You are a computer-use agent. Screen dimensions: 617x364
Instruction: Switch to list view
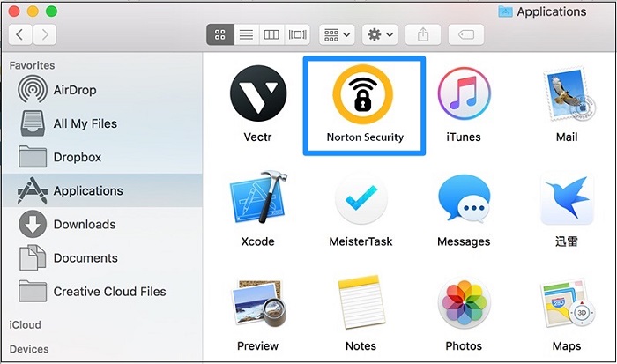pyautogui.click(x=246, y=34)
